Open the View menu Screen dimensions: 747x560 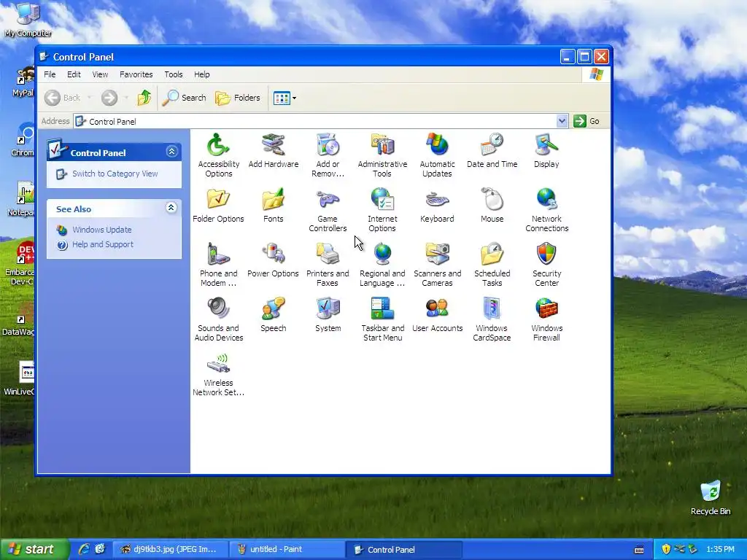click(x=100, y=74)
